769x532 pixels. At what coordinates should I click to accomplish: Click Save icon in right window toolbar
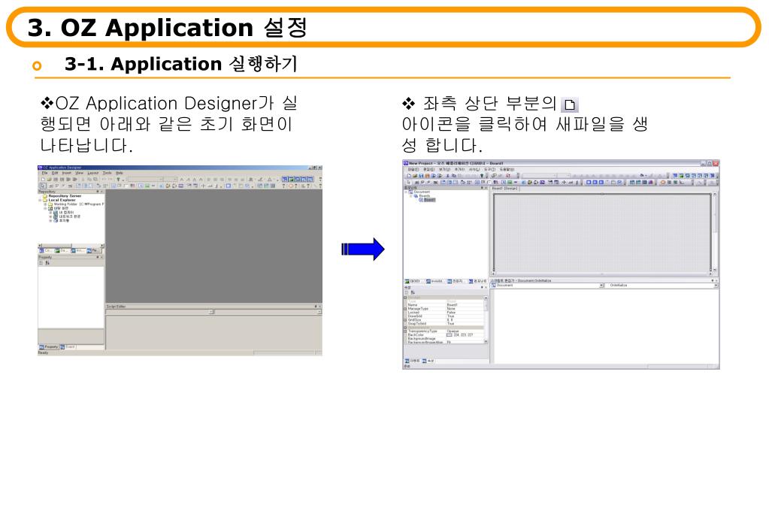[421, 176]
